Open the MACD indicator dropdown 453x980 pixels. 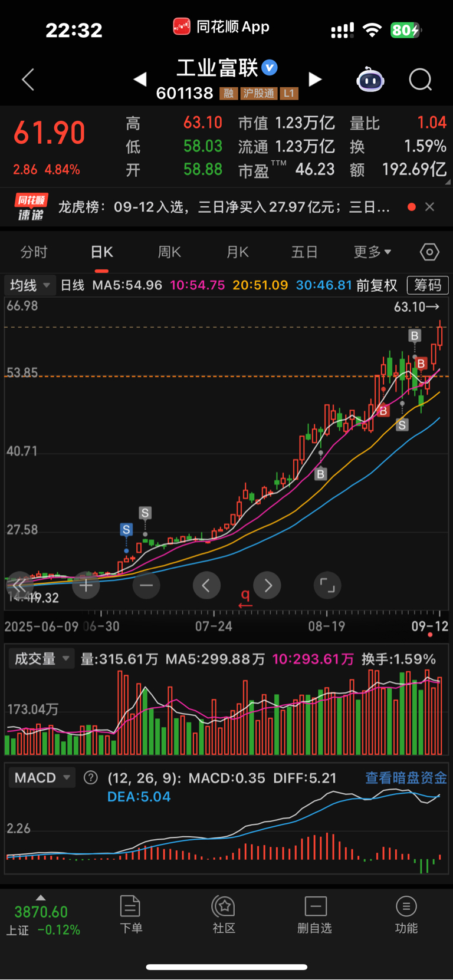tap(41, 778)
